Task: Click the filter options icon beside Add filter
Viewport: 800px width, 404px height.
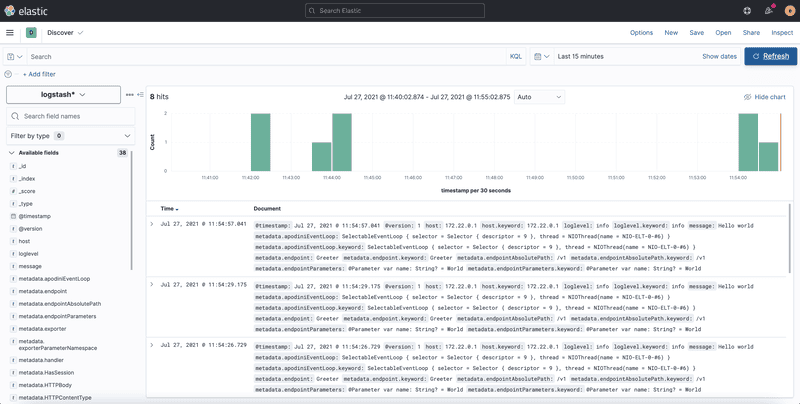Action: coord(9,74)
